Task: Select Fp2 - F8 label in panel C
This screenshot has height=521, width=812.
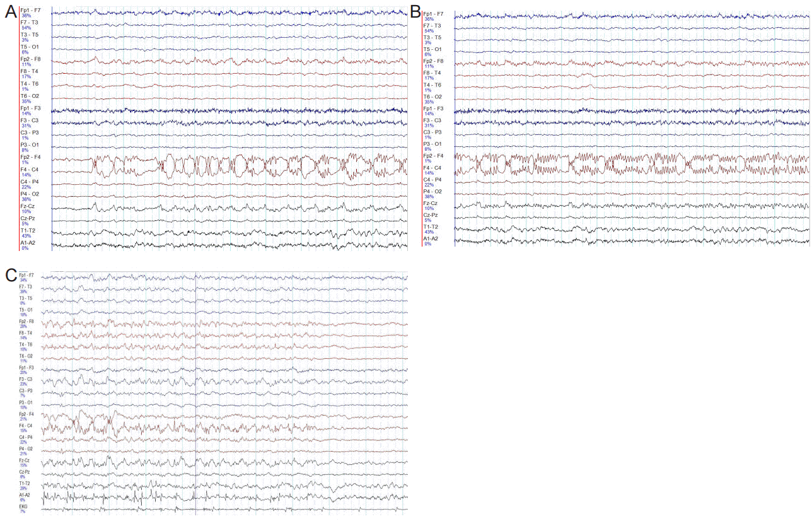Action: coord(27,322)
